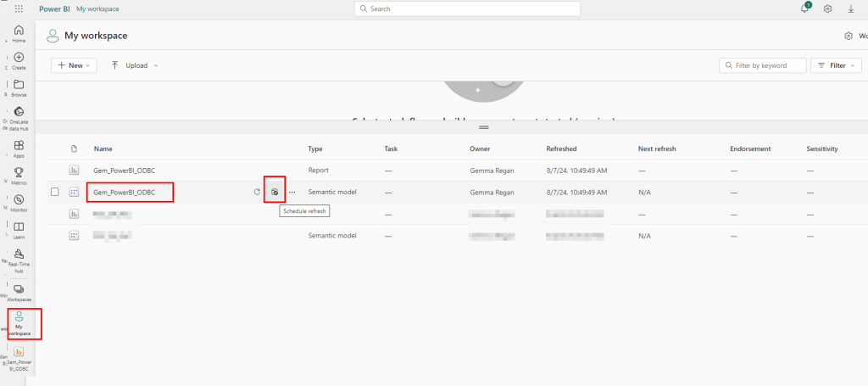This screenshot has height=386, width=868.
Task: Click the Refresh now icon for the semantic model
Action: 257,193
